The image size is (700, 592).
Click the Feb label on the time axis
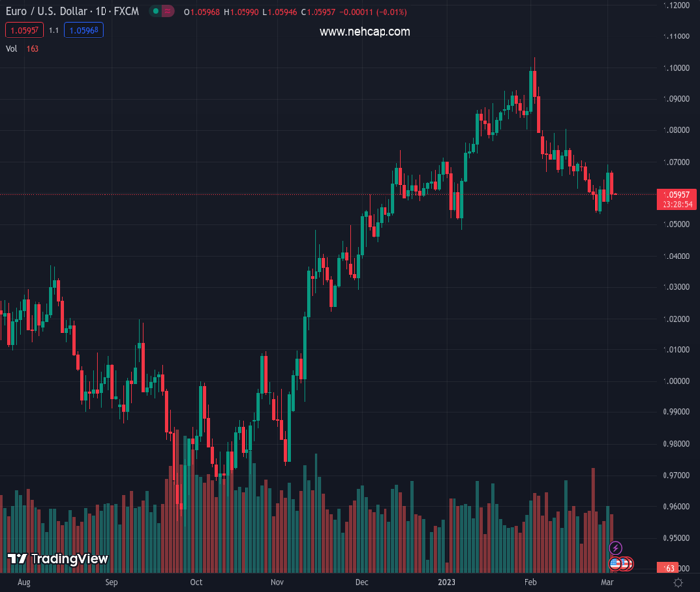pos(531,583)
